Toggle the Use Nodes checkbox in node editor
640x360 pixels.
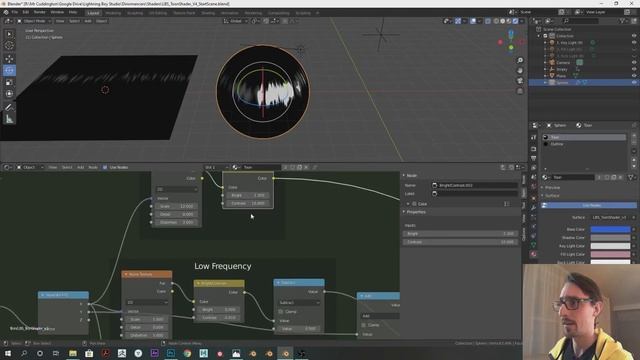click(x=105, y=167)
